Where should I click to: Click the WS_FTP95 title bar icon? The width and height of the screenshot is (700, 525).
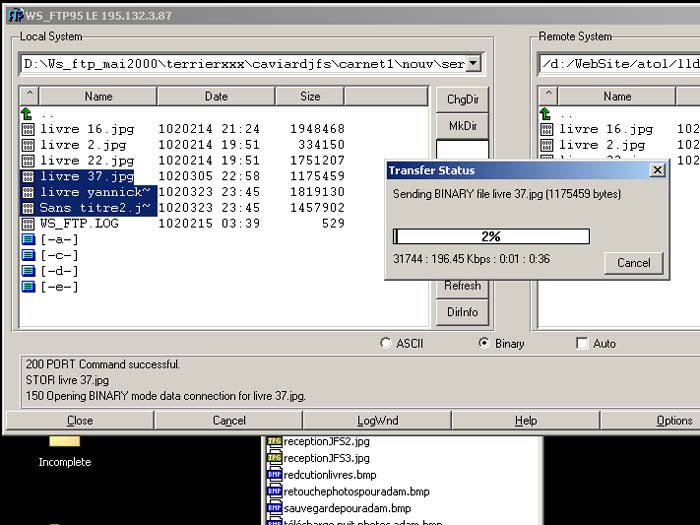(15, 16)
